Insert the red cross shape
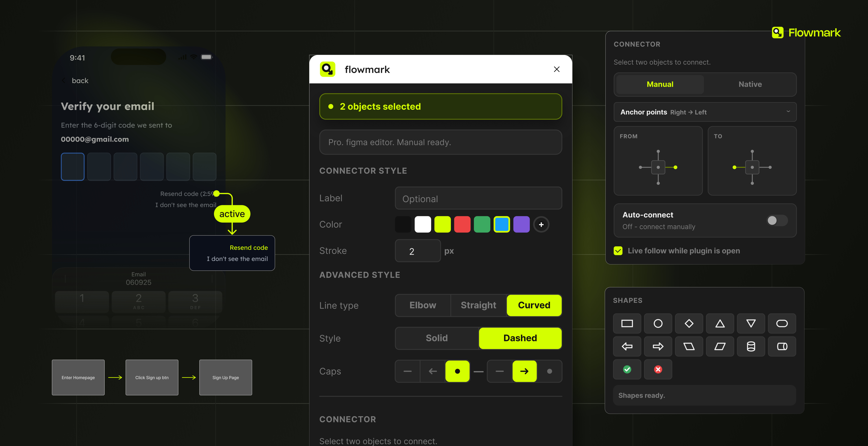The width and height of the screenshot is (868, 446). click(658, 369)
